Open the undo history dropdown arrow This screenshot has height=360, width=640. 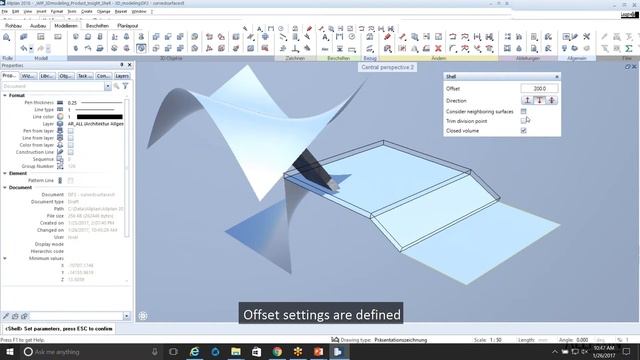pyautogui.click(x=31, y=49)
